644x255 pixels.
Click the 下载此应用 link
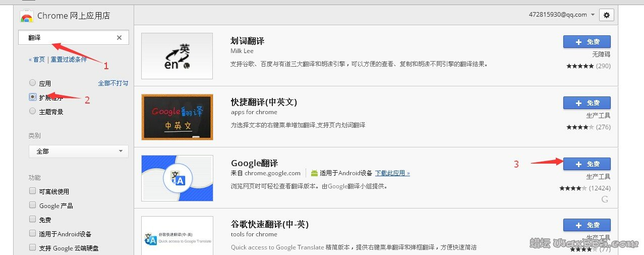point(392,173)
